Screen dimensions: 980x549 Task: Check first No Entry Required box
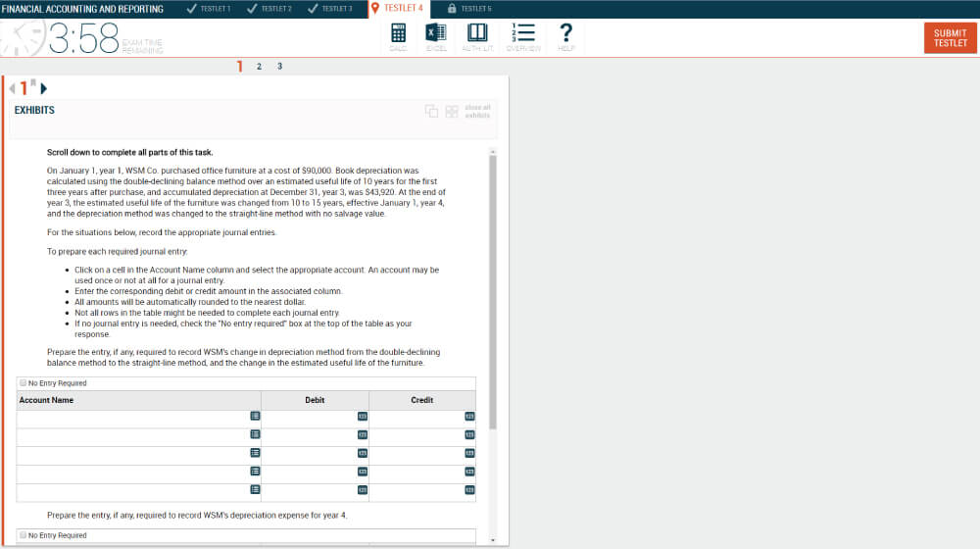(24, 383)
